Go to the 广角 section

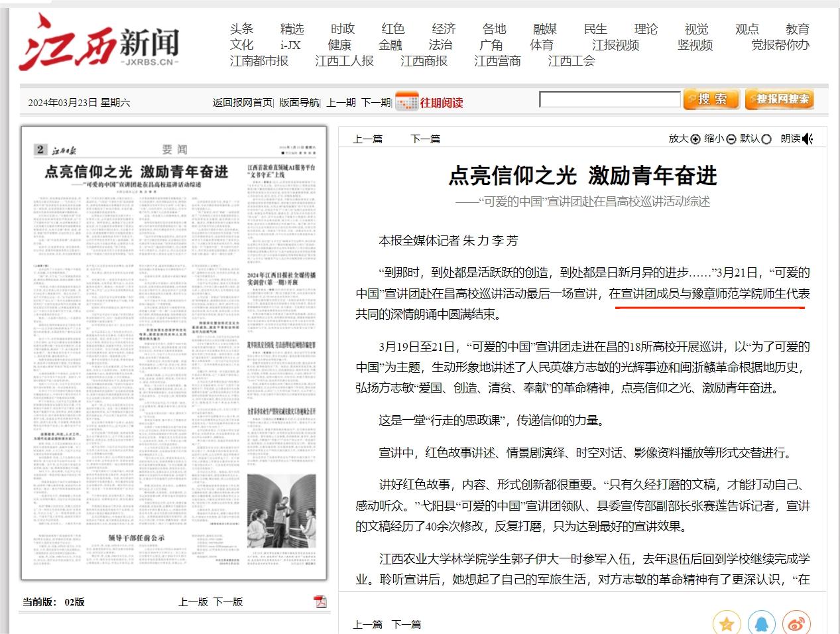(x=491, y=44)
